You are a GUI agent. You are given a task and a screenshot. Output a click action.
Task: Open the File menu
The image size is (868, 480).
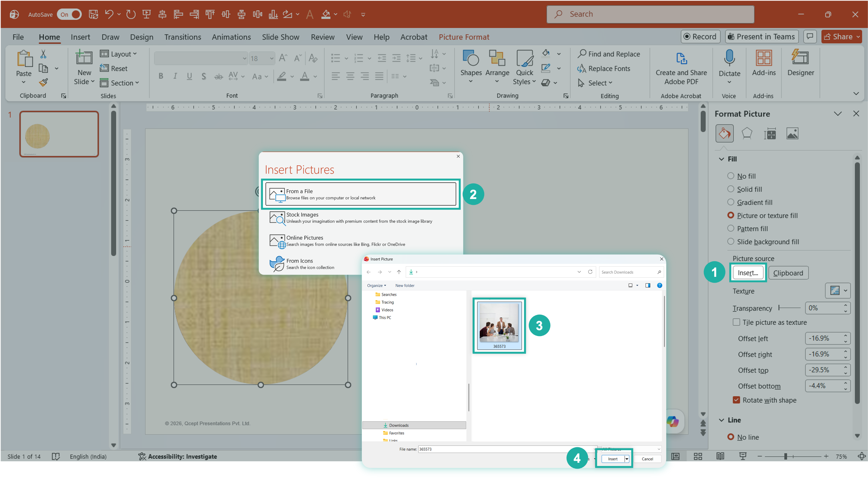18,37
